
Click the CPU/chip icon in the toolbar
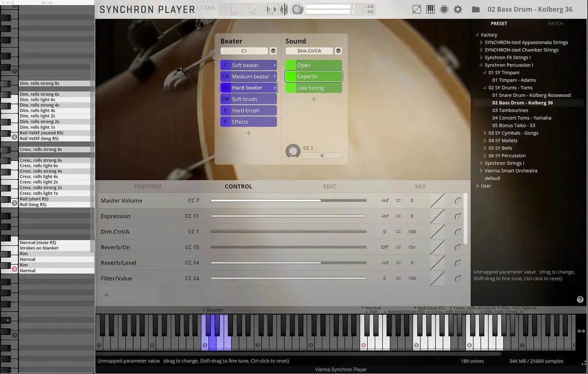pyautogui.click(x=444, y=9)
